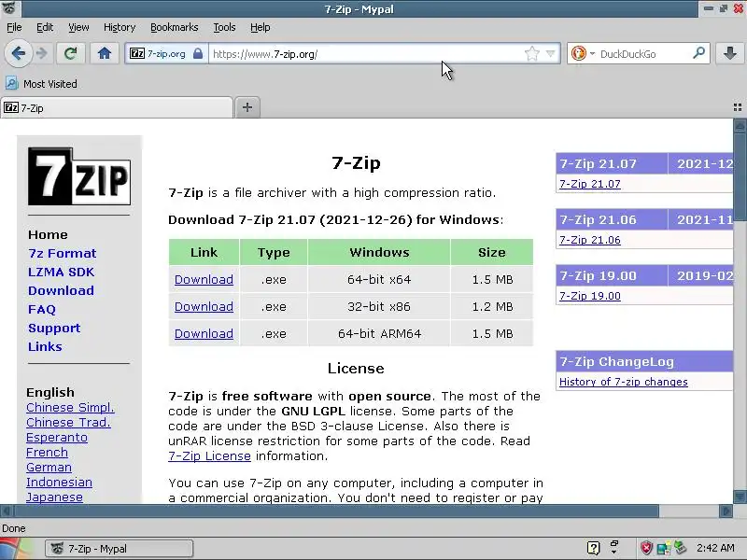The width and height of the screenshot is (747, 560).
Task: Open a new tab with plus button
Action: 247,107
